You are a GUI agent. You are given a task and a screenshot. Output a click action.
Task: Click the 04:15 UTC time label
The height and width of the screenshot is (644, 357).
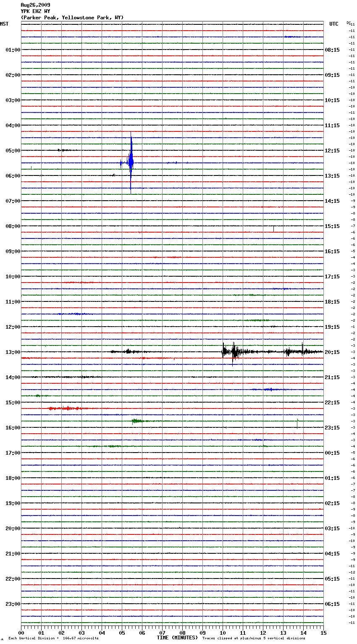coord(332,554)
